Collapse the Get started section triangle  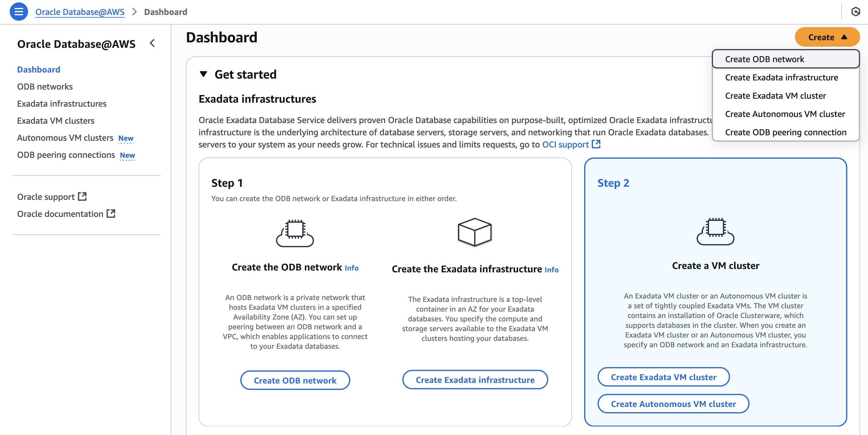point(203,74)
